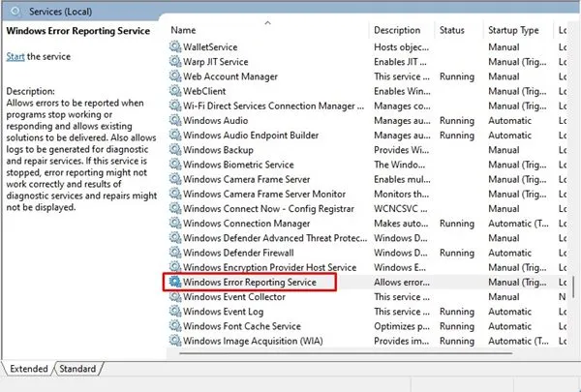This screenshot has height=392, width=581.
Task: Select the Windows Font Cache Service name
Action: point(241,326)
